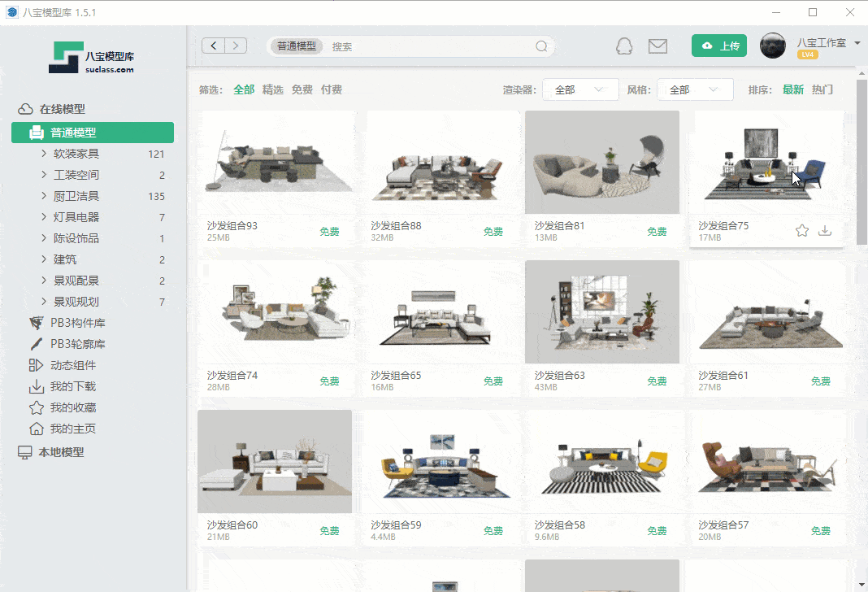Click the green 上传 button

pyautogui.click(x=719, y=46)
